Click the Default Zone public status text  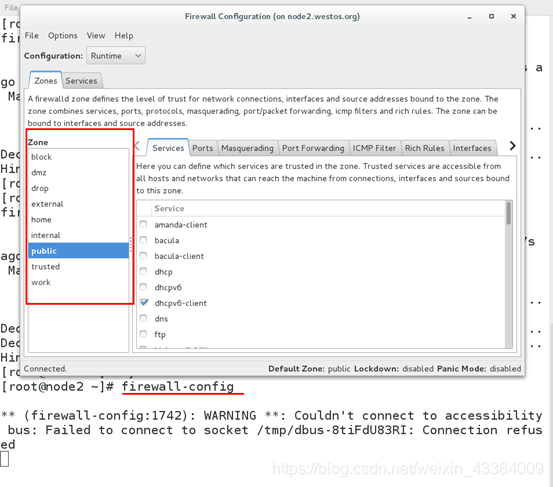pyautogui.click(x=309, y=369)
